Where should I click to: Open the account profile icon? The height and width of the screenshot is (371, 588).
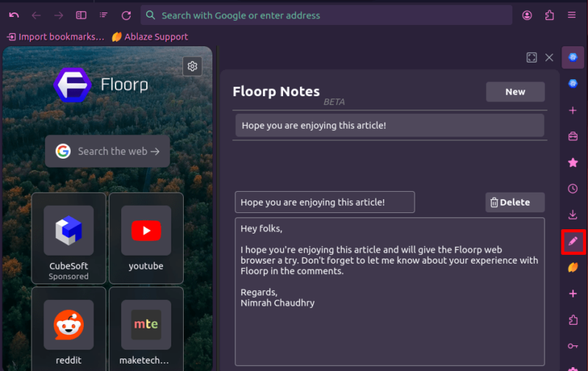pos(527,15)
